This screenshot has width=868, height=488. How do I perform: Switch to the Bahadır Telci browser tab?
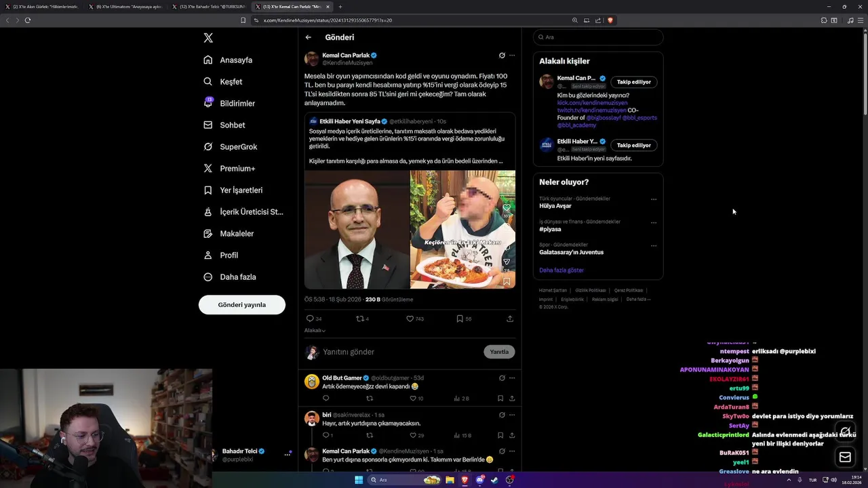209,7
